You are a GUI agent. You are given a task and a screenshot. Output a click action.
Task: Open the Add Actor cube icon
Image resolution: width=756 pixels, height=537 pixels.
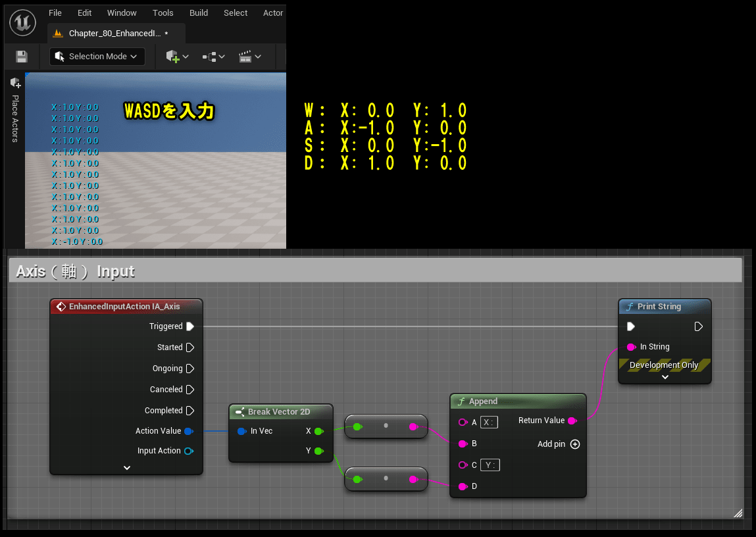[x=173, y=57]
